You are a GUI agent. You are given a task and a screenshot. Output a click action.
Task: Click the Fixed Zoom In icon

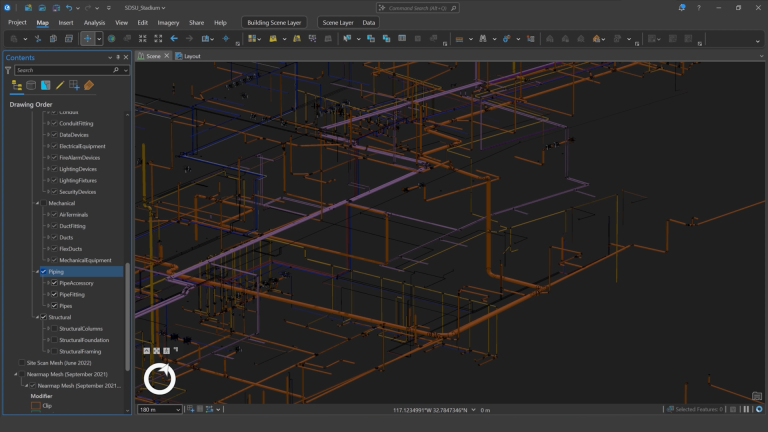click(x=143, y=39)
